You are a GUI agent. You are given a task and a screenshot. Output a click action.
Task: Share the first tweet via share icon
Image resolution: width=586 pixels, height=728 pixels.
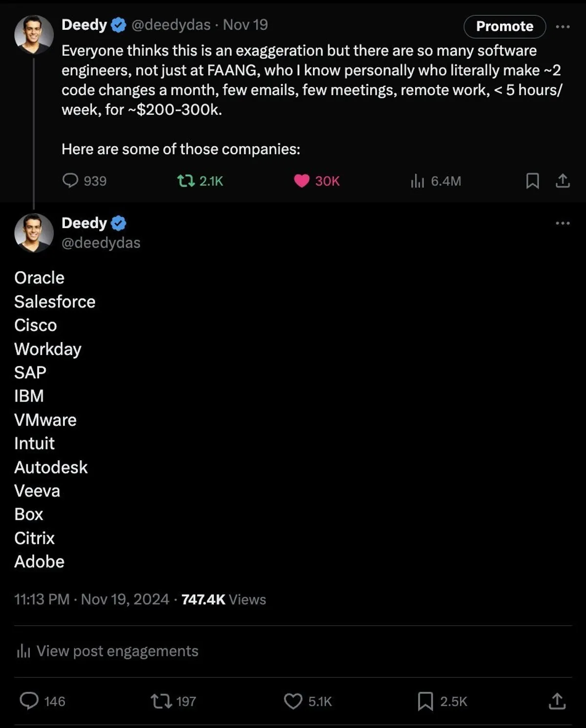click(563, 181)
